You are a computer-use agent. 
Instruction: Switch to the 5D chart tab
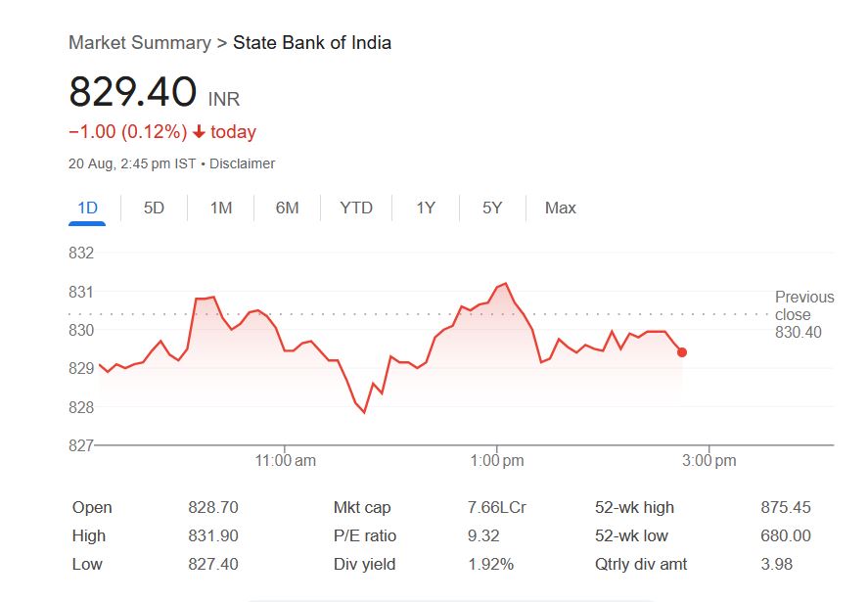154,208
